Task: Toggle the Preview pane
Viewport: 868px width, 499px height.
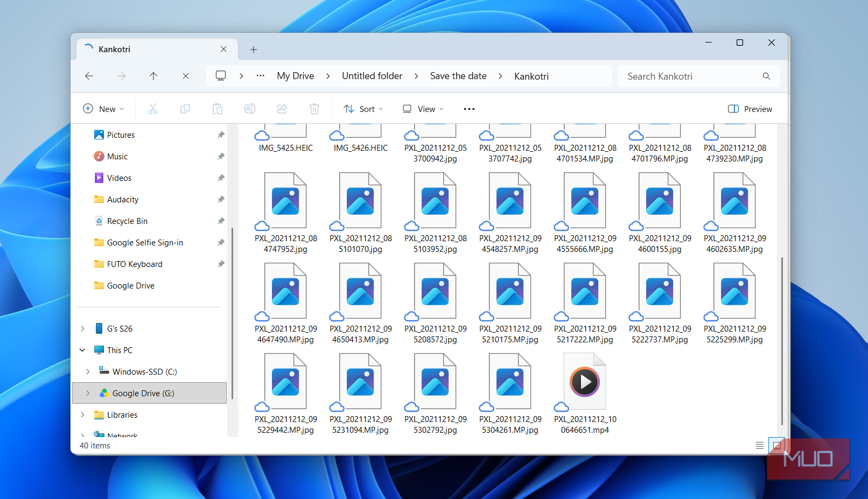Action: pos(750,109)
